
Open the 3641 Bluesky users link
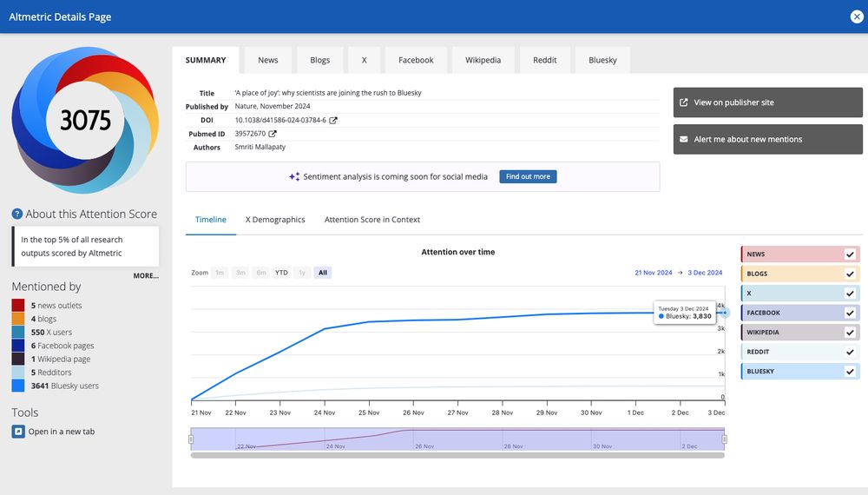(x=65, y=386)
